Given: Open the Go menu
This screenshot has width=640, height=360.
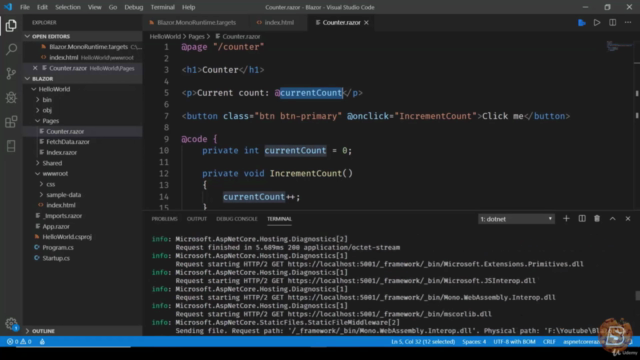Looking at the screenshot, I should point(113,7).
